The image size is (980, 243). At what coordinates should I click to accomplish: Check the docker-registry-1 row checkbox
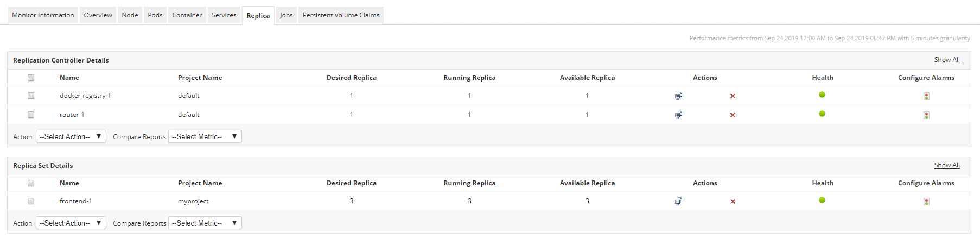pyautogui.click(x=31, y=96)
